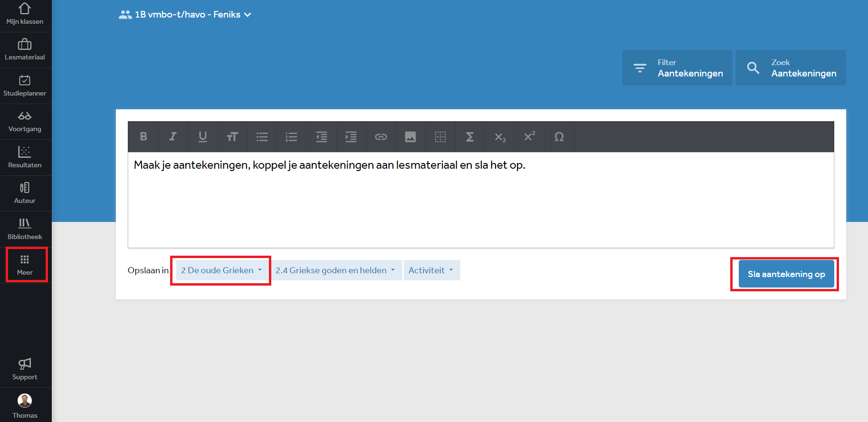This screenshot has width=868, height=422.
Task: Open Lesmateriaal section
Action: (25, 50)
